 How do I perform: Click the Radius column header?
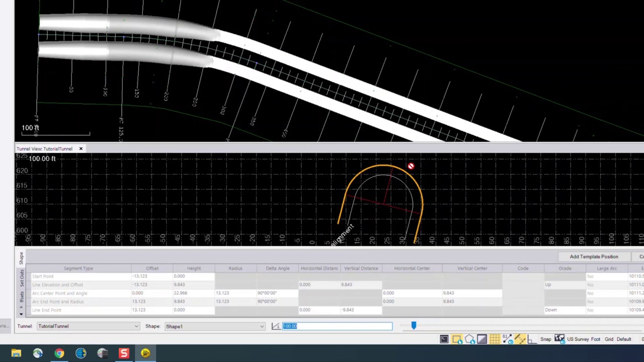tap(235, 268)
